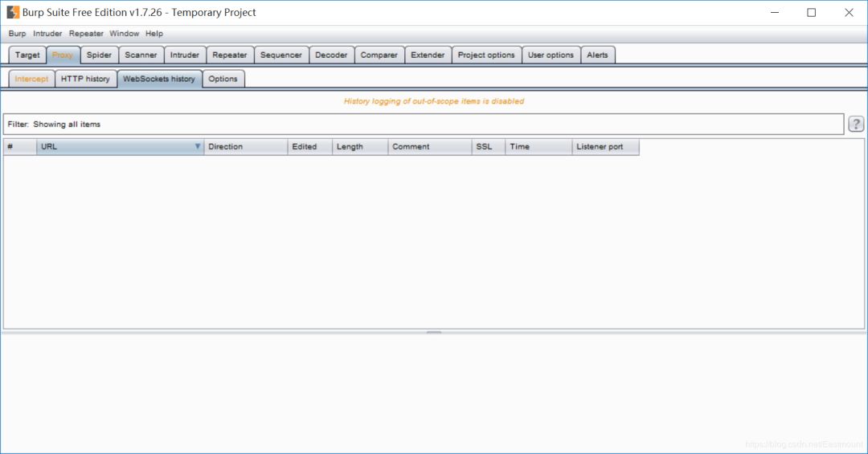Open the Window menu

pos(124,34)
